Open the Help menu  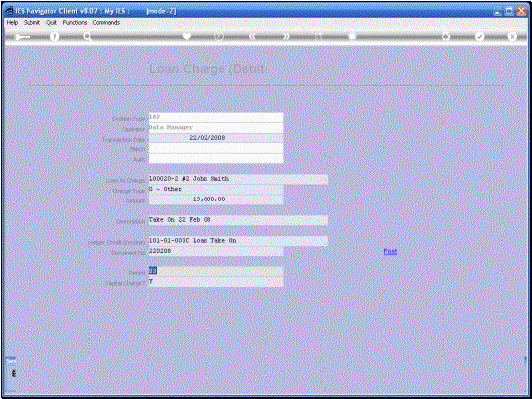click(x=12, y=22)
